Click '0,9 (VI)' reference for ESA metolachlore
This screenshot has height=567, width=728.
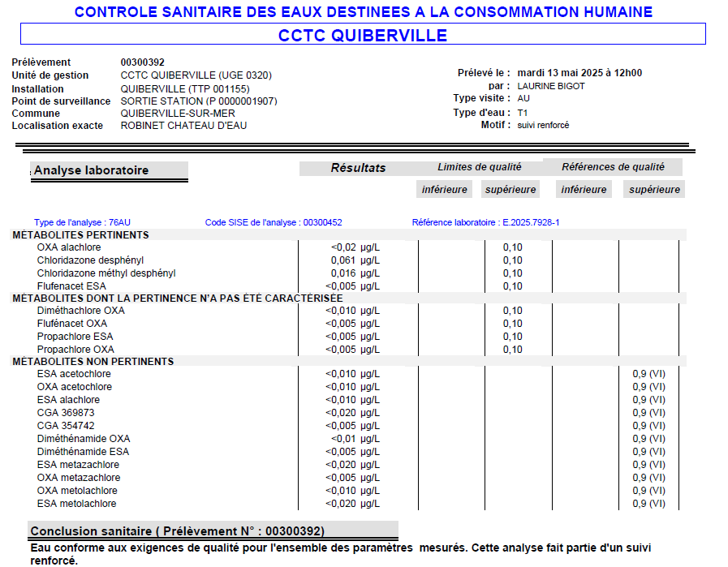[648, 504]
